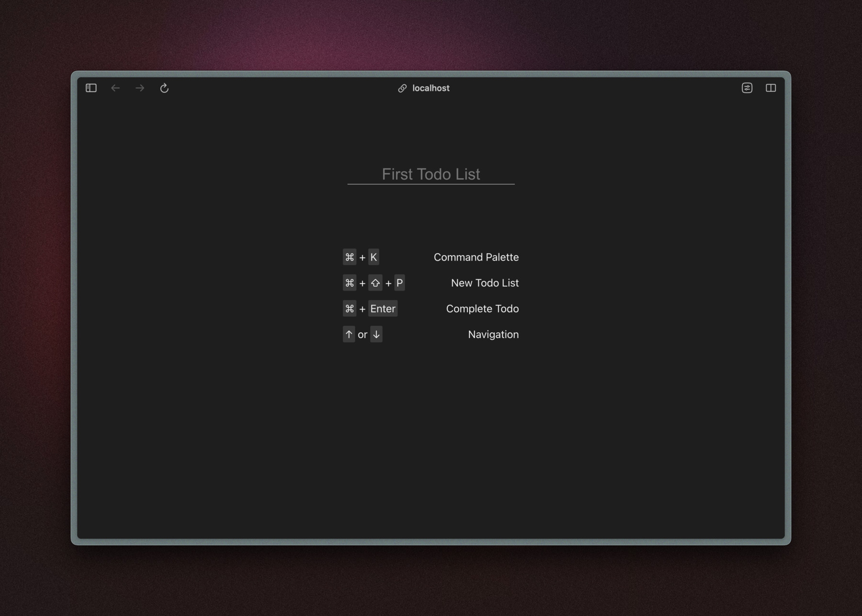Click the Navigation shortcut label
This screenshot has height=616, width=862.
[x=493, y=334]
